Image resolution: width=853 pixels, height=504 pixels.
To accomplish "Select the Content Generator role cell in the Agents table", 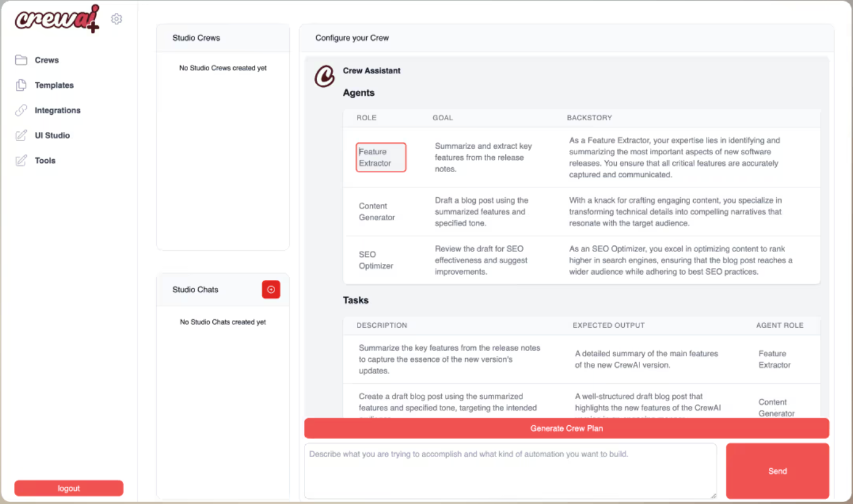I will tap(376, 212).
